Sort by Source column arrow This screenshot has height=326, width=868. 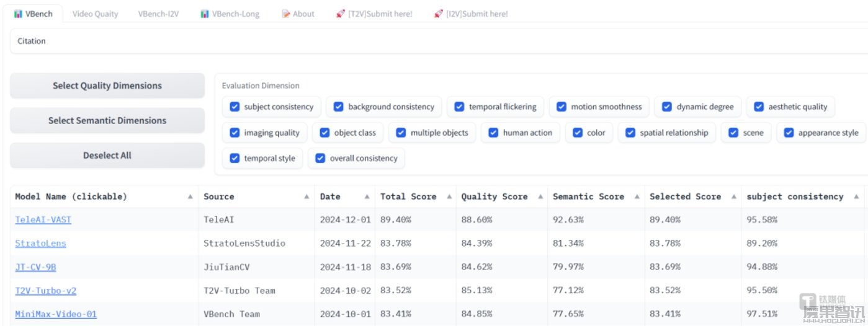[306, 196]
